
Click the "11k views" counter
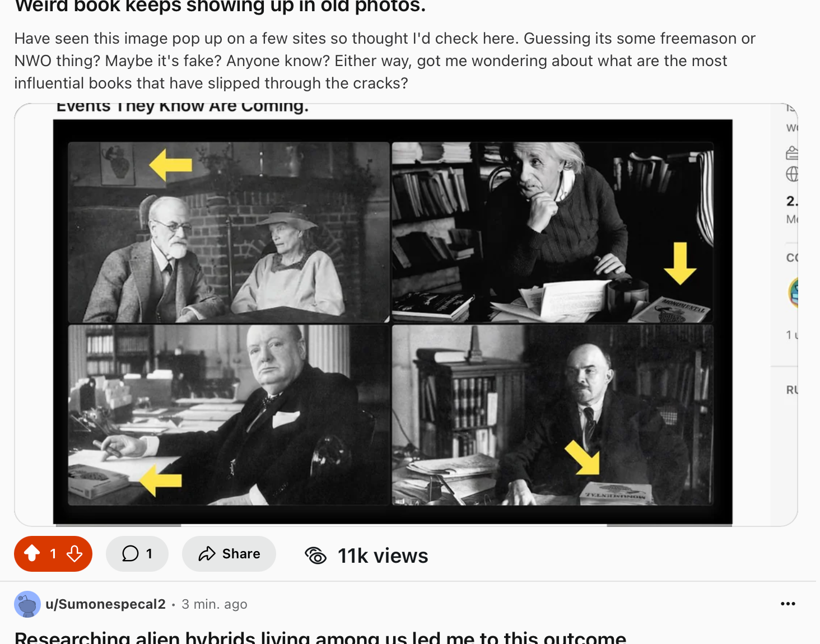(x=383, y=556)
